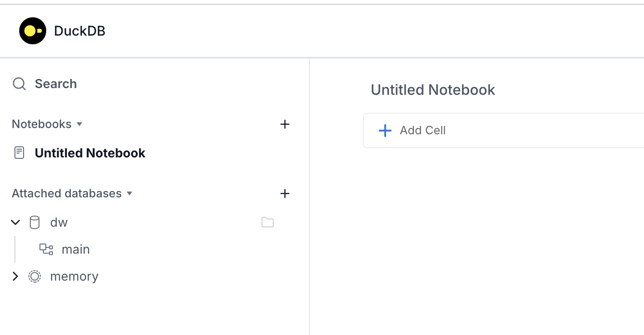Viewport: 644px width, 335px height.
Task: Click the blue plus icon in Add Cell
Action: [x=385, y=130]
